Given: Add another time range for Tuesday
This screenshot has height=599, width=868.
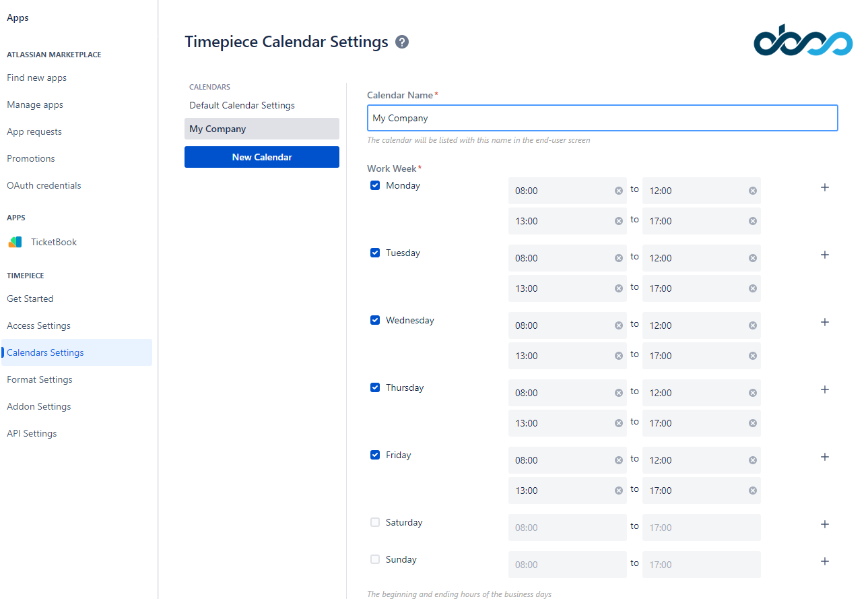Looking at the screenshot, I should coord(824,255).
